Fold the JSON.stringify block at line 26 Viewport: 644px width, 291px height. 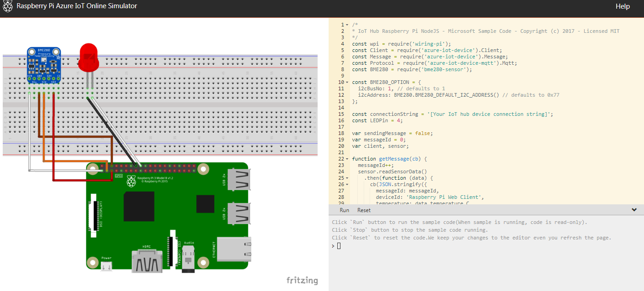tap(347, 184)
